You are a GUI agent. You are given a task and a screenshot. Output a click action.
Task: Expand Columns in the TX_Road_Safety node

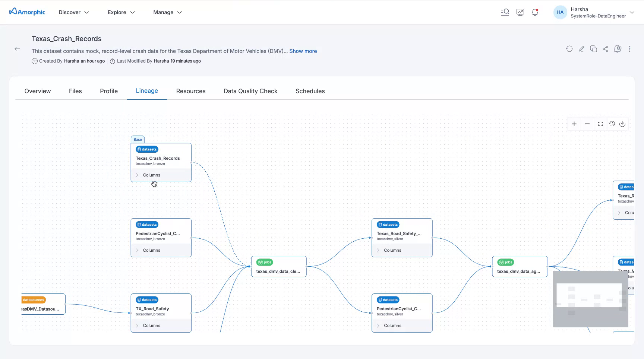[151, 325]
